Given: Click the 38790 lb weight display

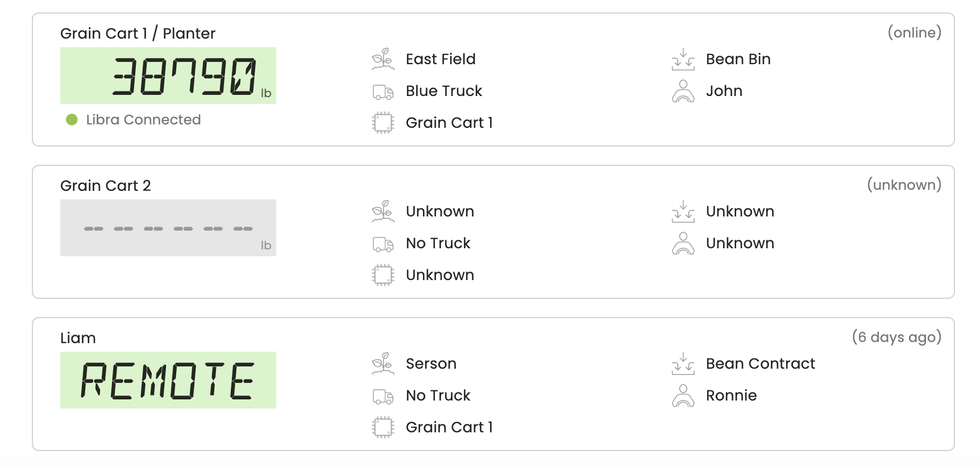Looking at the screenshot, I should coord(168,76).
